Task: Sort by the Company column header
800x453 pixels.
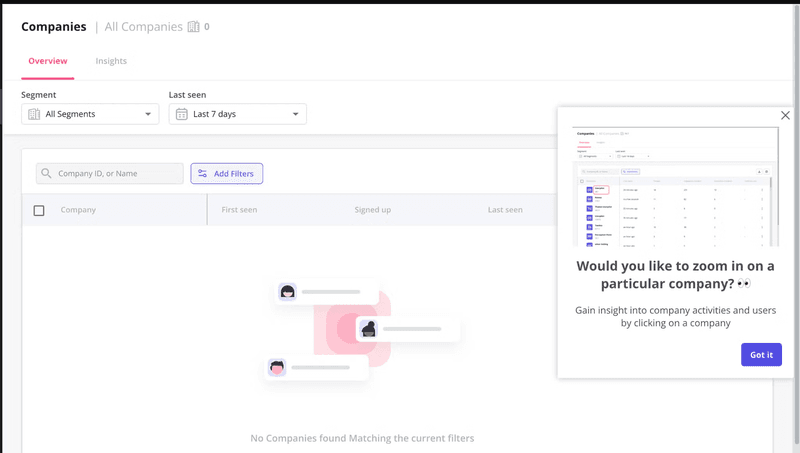Action: coord(78,210)
